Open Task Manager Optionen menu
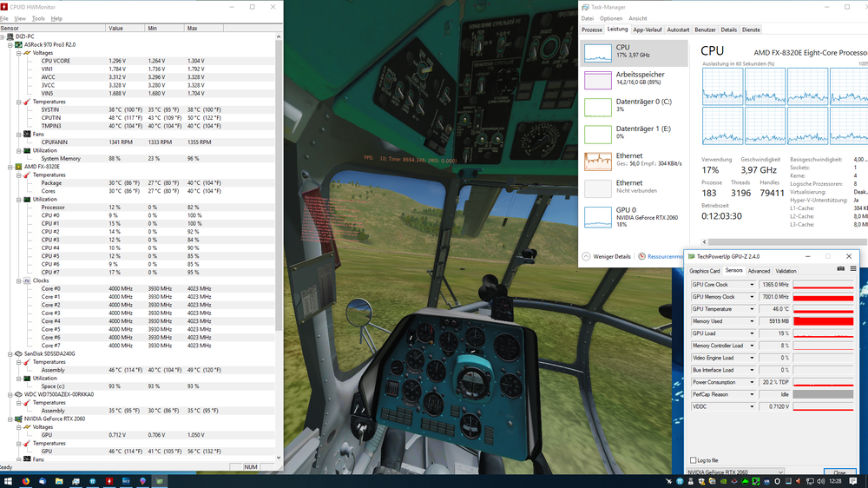This screenshot has height=488, width=868. click(610, 18)
